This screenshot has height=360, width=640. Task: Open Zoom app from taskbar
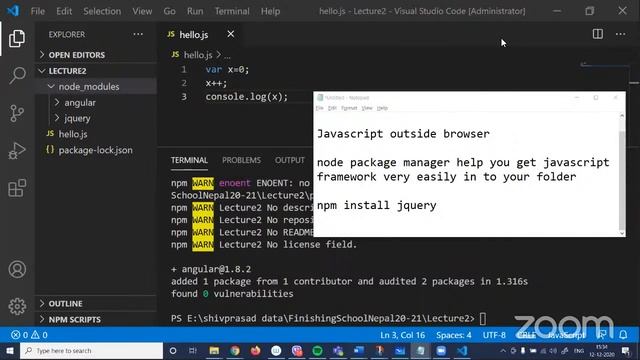pyautogui.click(x=441, y=351)
